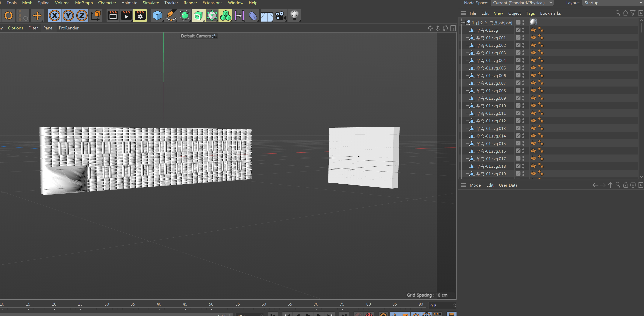Add a Camera object from the toolbar
Screen dimensions: 644x316
[281, 16]
